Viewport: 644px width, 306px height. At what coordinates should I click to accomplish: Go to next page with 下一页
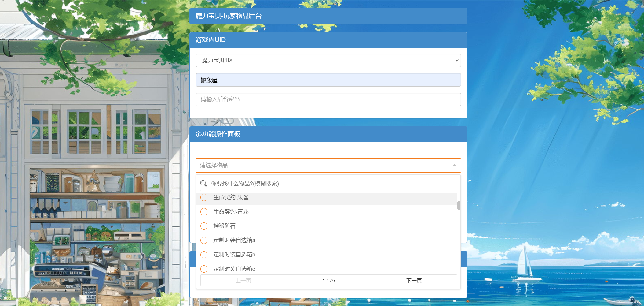click(414, 281)
